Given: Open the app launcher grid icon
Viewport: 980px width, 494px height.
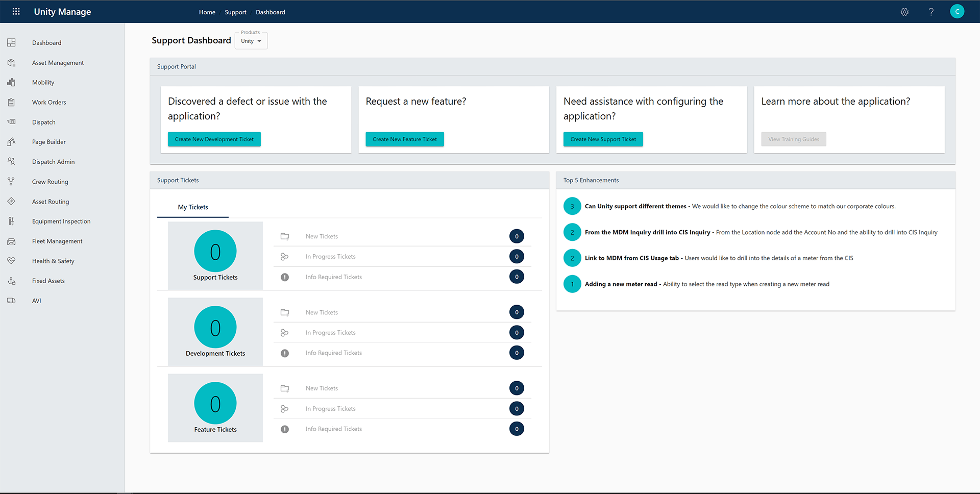Looking at the screenshot, I should pyautogui.click(x=16, y=12).
